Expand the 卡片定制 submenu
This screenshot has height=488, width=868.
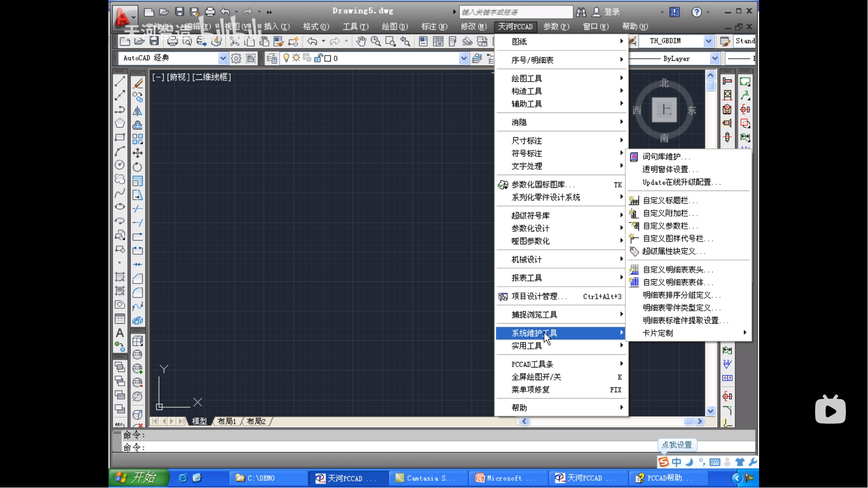click(688, 333)
